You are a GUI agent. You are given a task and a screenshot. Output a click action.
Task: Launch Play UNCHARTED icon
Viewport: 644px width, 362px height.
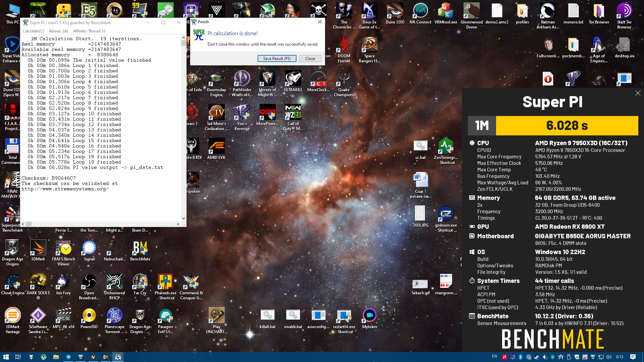click(217, 321)
